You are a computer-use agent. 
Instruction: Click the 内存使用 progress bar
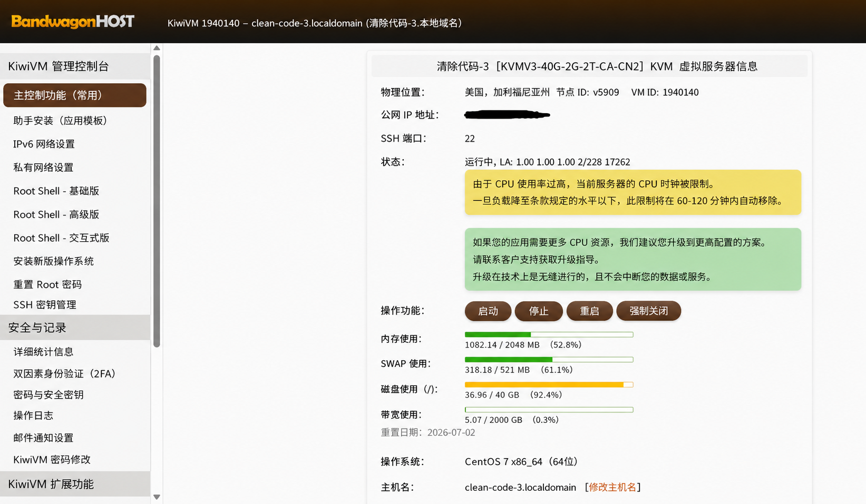click(x=549, y=334)
